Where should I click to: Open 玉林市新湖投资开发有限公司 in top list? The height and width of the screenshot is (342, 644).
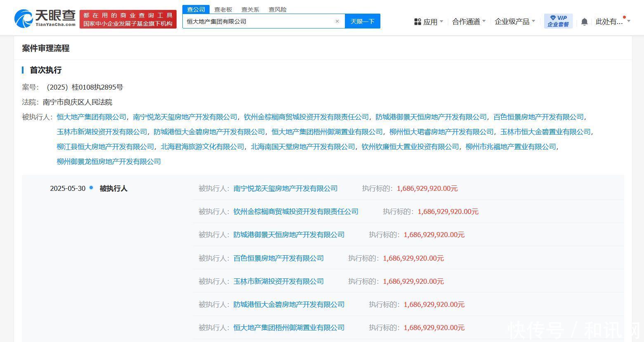(x=102, y=132)
